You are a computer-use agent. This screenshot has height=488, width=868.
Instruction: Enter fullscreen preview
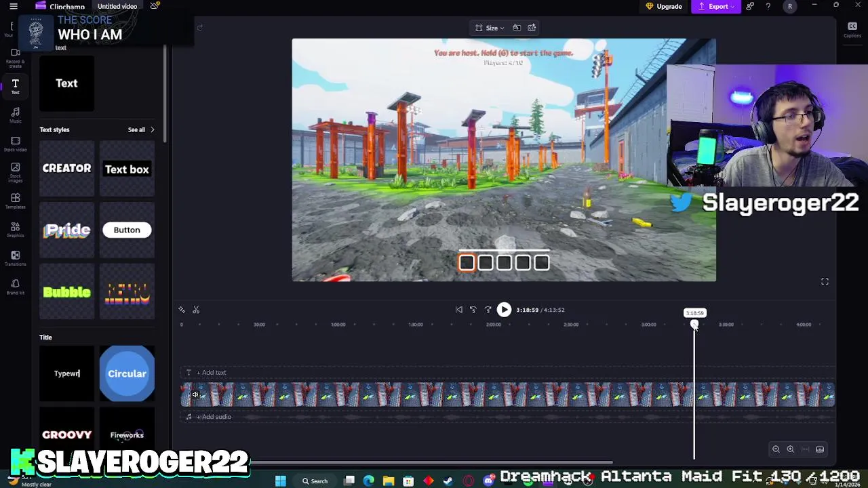point(825,281)
